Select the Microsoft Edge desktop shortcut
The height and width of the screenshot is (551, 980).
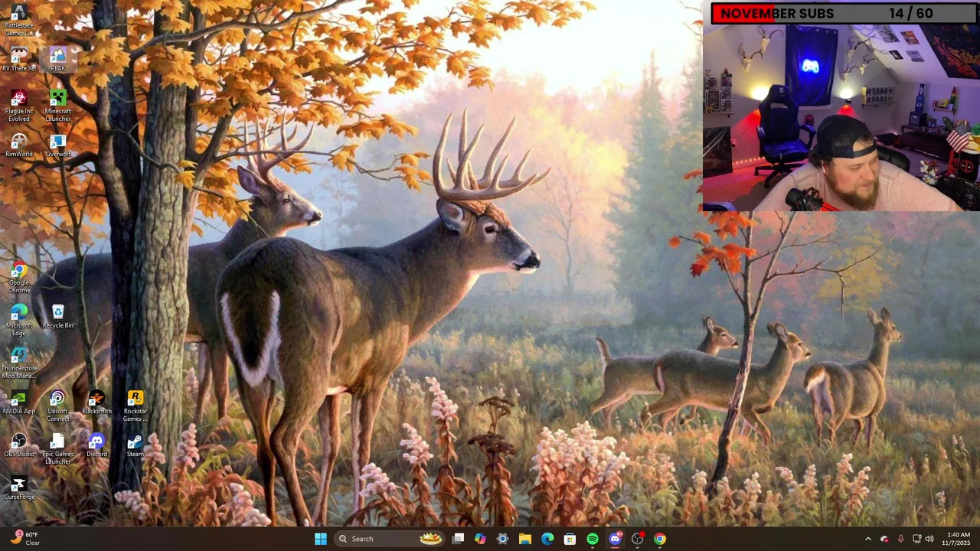19,320
